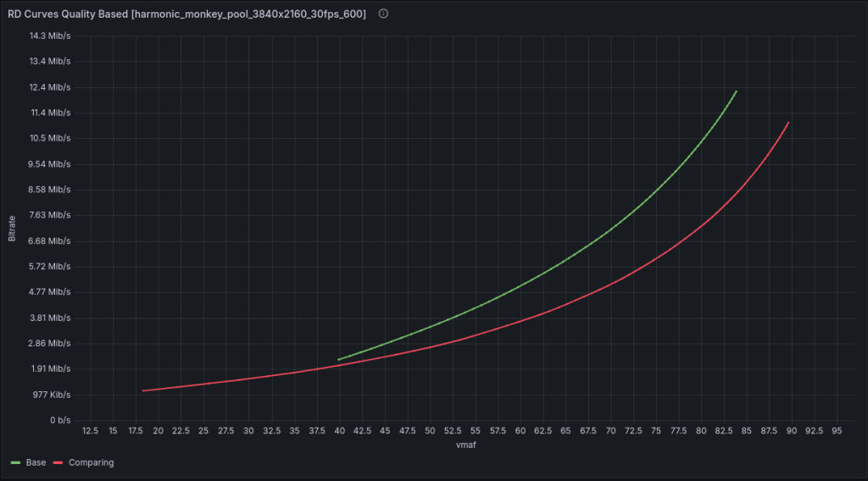868x481 pixels.
Task: Click the 95 x-axis tick label
Action: point(837,431)
